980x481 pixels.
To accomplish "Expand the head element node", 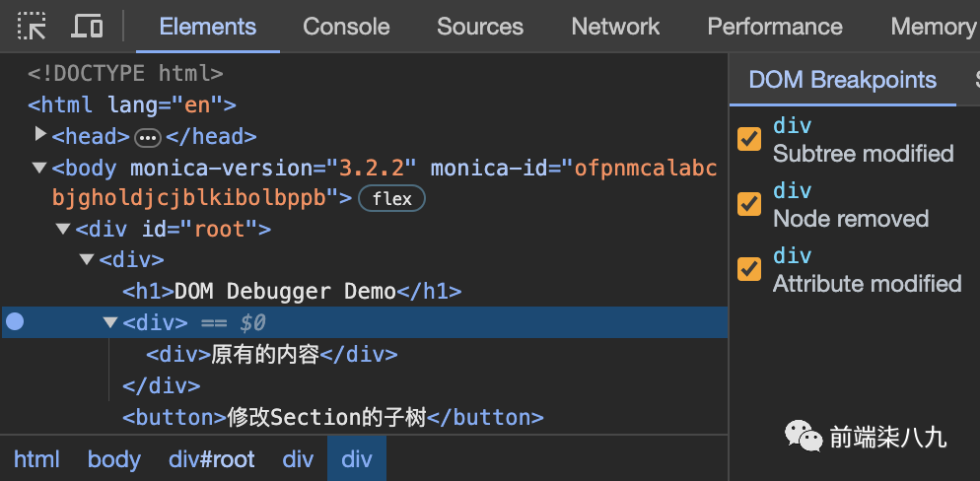I will click(40, 135).
